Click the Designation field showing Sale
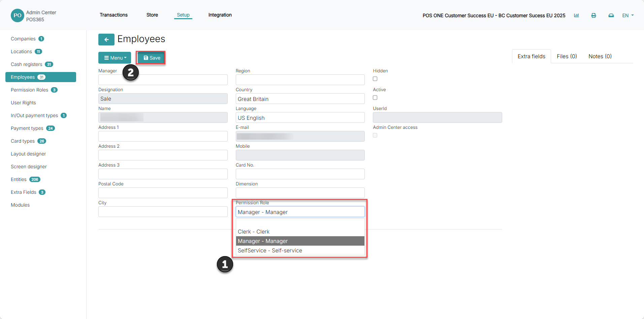This screenshot has height=319, width=644. coord(163,99)
